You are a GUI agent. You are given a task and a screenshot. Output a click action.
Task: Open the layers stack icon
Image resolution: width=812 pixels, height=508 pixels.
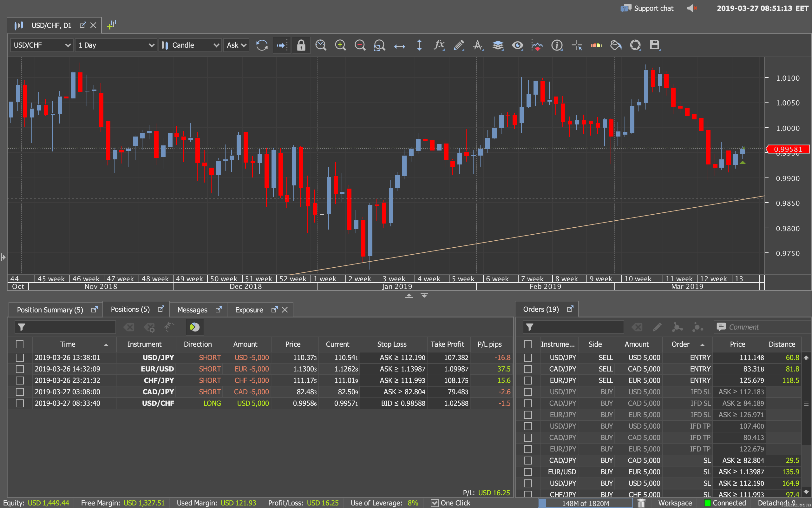click(x=498, y=45)
